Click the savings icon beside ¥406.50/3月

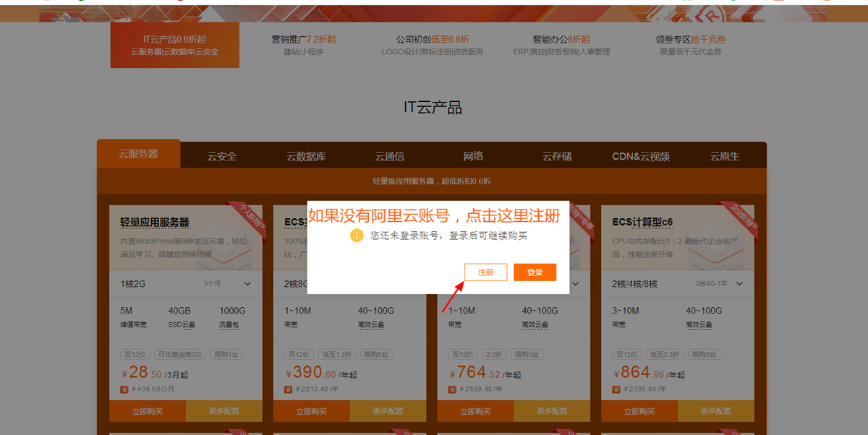[124, 389]
